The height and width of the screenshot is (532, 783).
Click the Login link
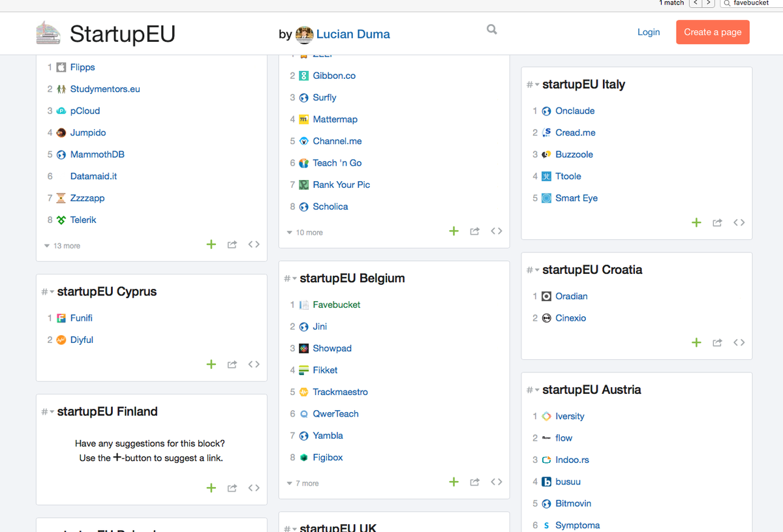click(x=649, y=32)
